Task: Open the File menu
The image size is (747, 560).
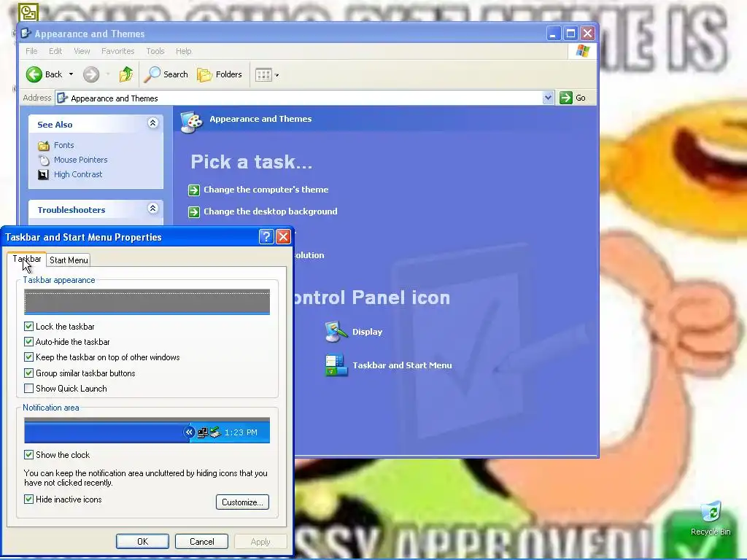Action: click(31, 51)
